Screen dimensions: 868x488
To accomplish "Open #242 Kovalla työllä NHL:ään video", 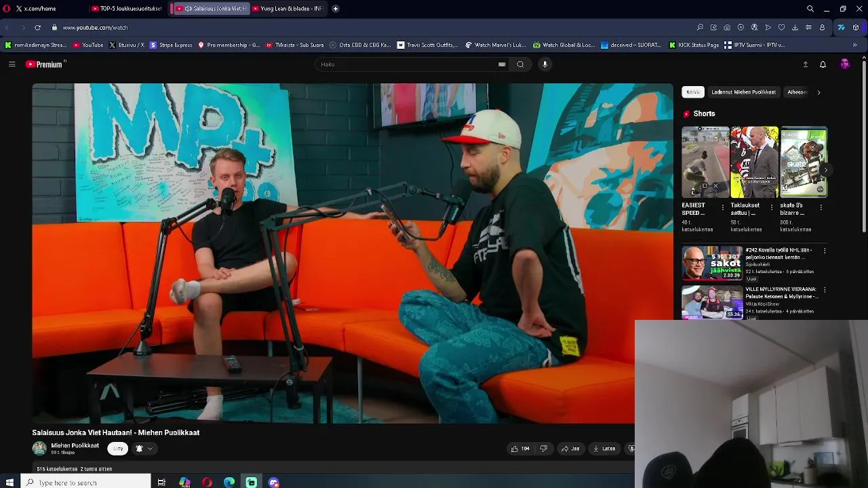I will 713,263.
